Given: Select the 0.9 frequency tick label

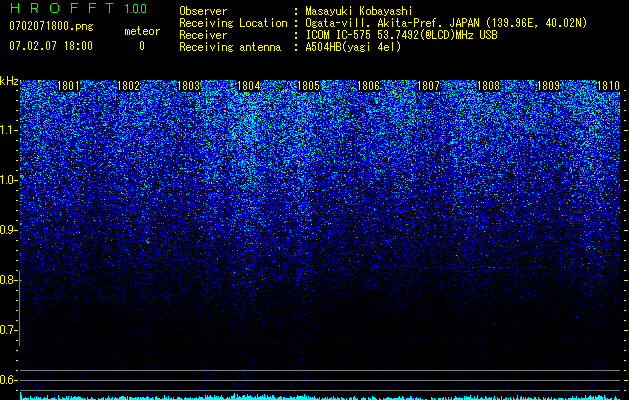Looking at the screenshot, I should click(x=8, y=230).
